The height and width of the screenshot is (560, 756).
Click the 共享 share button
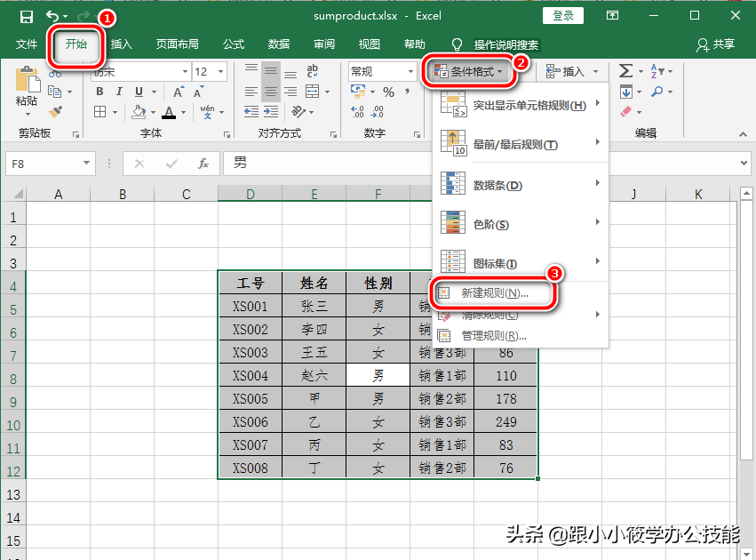[715, 44]
